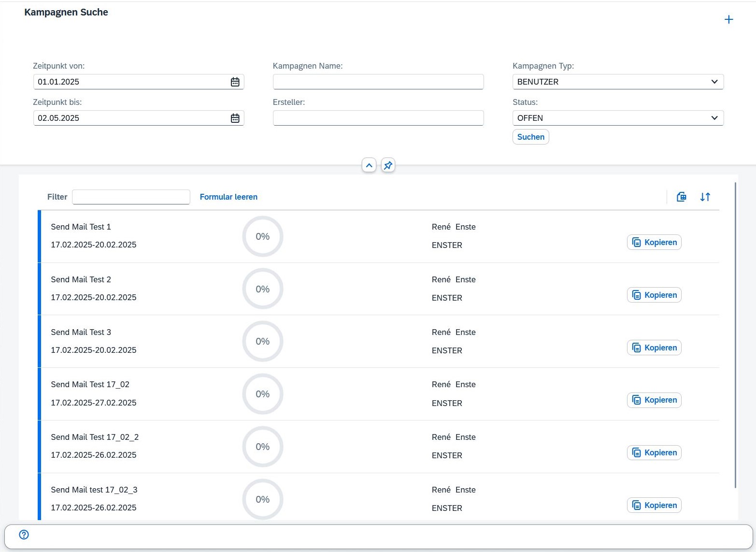Collapse the search header with chevron
The width and height of the screenshot is (756, 552).
coord(369,165)
